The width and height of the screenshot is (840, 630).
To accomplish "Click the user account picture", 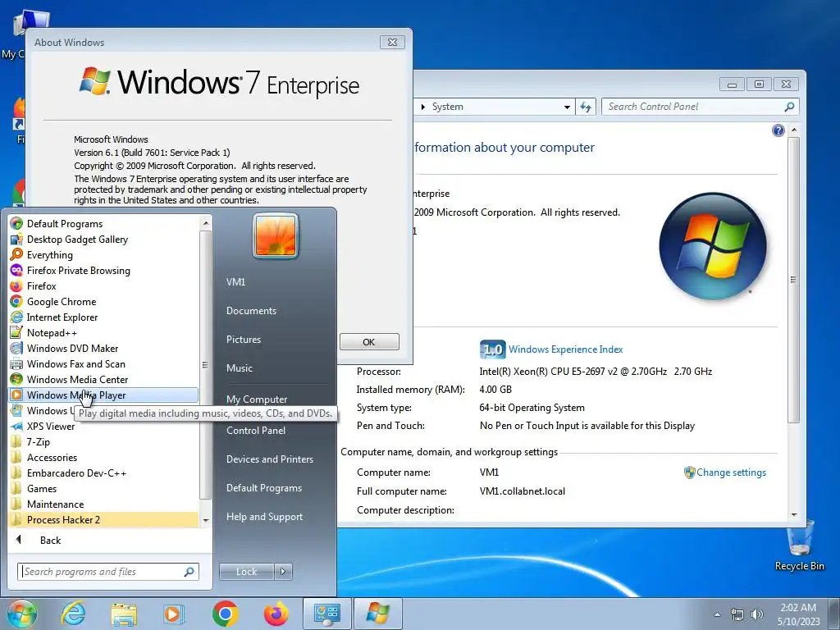I will click(x=276, y=235).
